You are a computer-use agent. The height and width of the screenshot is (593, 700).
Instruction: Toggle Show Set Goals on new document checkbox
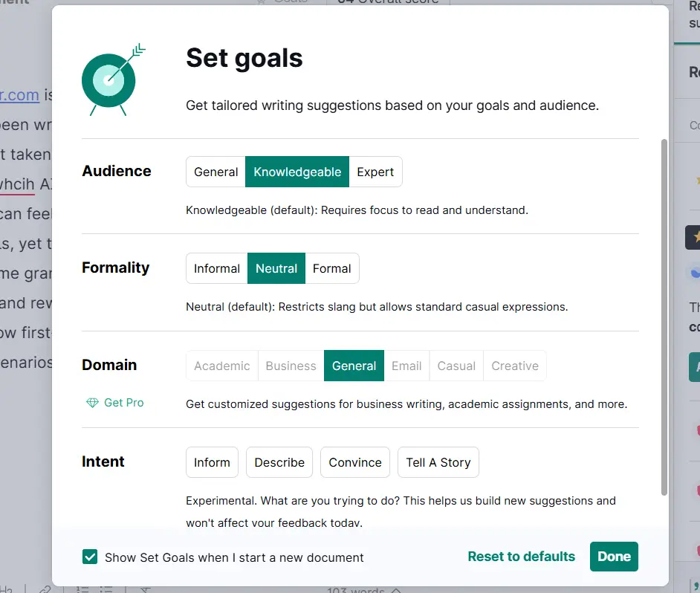(90, 556)
